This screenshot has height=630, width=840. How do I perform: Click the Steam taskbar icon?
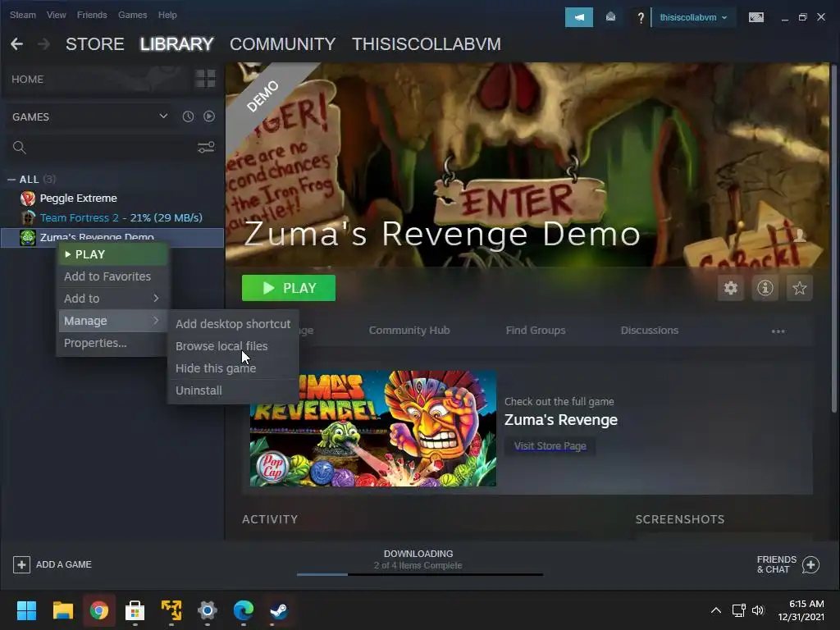pos(279,610)
